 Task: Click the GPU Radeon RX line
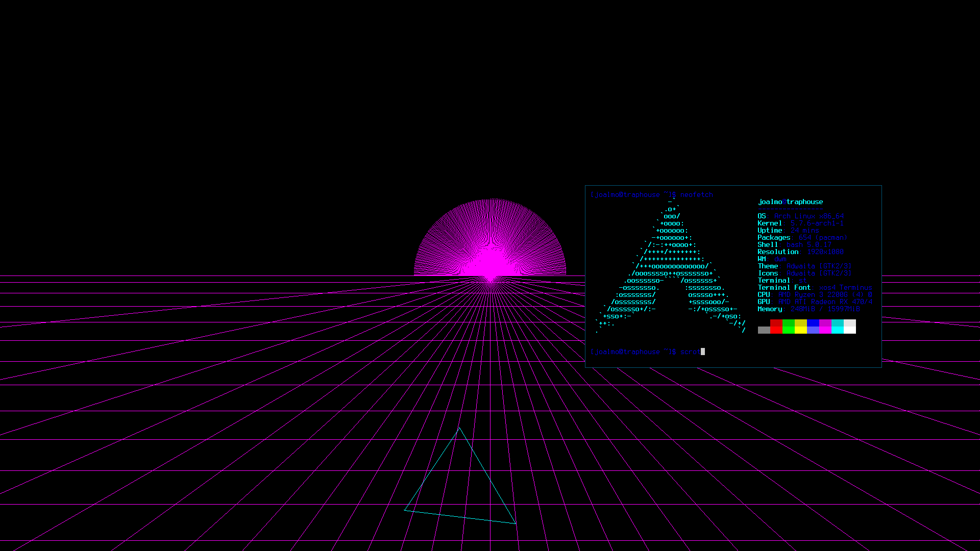point(815,302)
